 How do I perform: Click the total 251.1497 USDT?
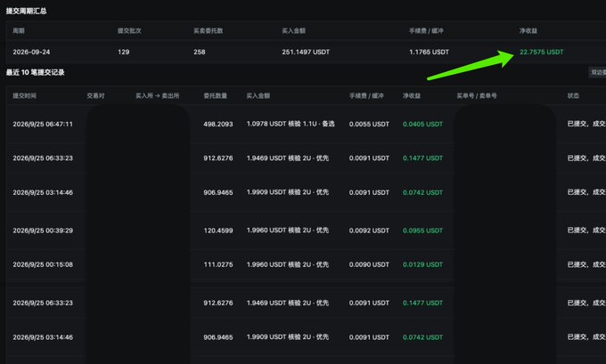[x=306, y=52]
